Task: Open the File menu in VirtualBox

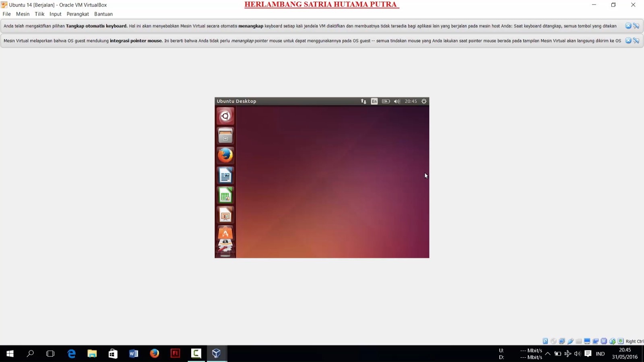Action: (7, 14)
